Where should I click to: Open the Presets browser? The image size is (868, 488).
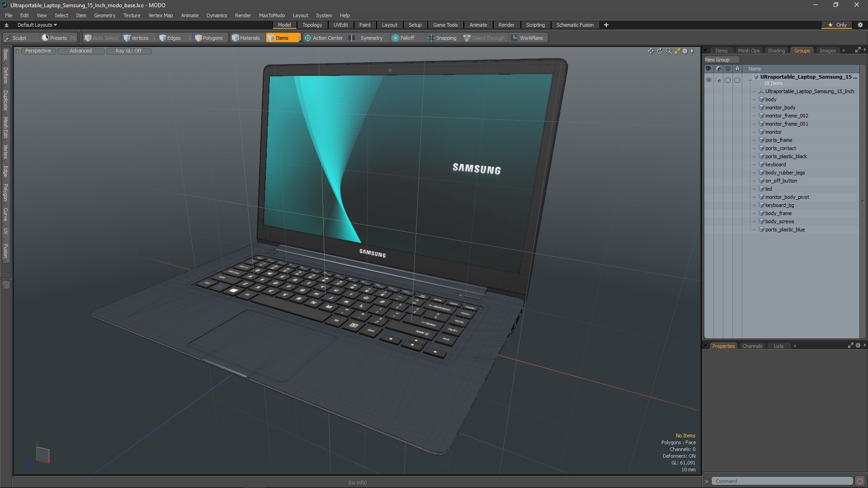coord(58,38)
